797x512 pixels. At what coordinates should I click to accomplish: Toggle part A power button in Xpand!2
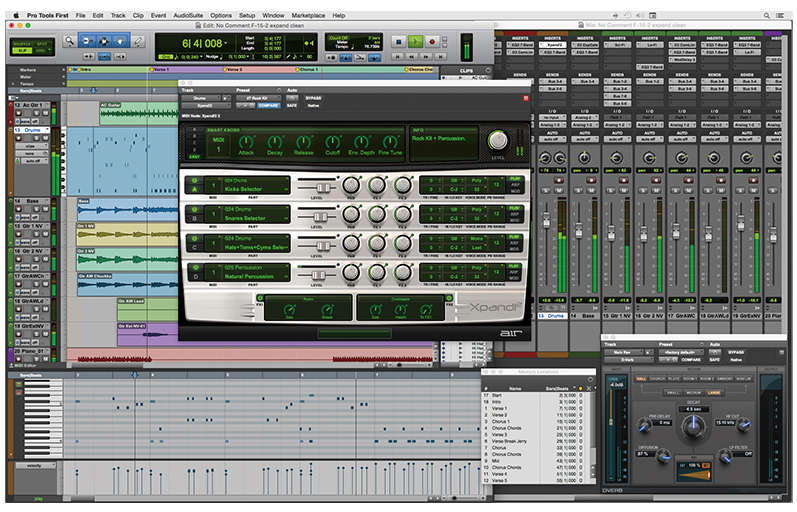tap(194, 182)
